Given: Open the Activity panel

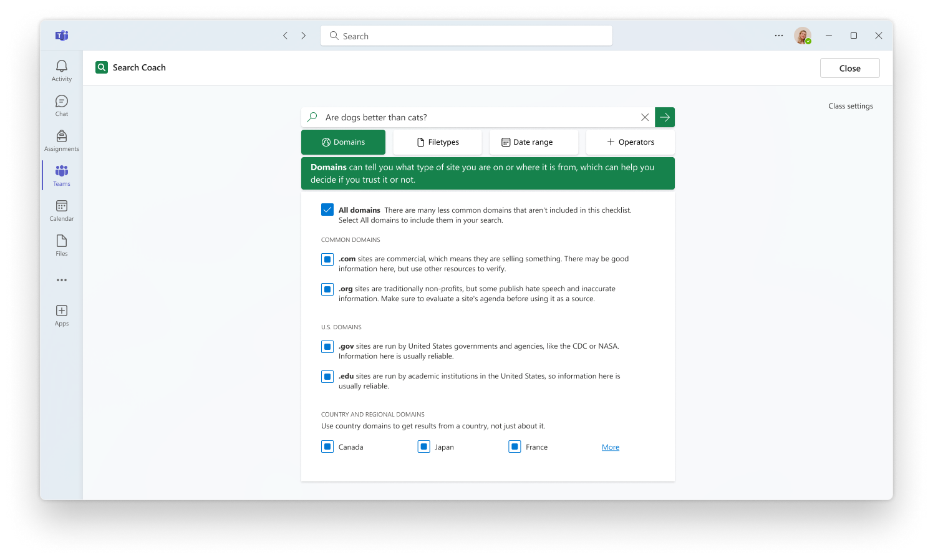Looking at the screenshot, I should tap(61, 70).
